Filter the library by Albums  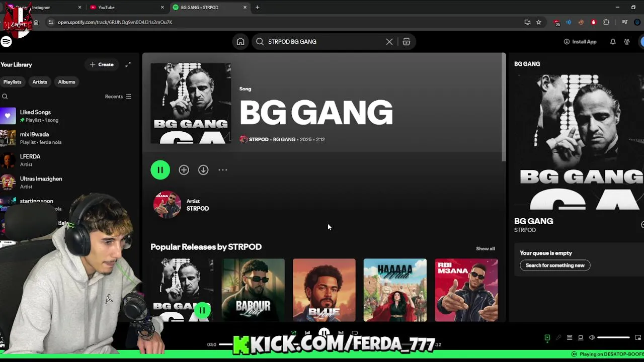pos(66,82)
